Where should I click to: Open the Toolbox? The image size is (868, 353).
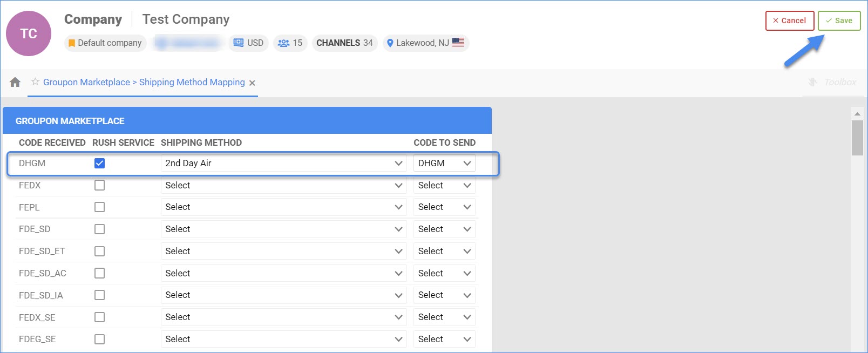point(832,82)
